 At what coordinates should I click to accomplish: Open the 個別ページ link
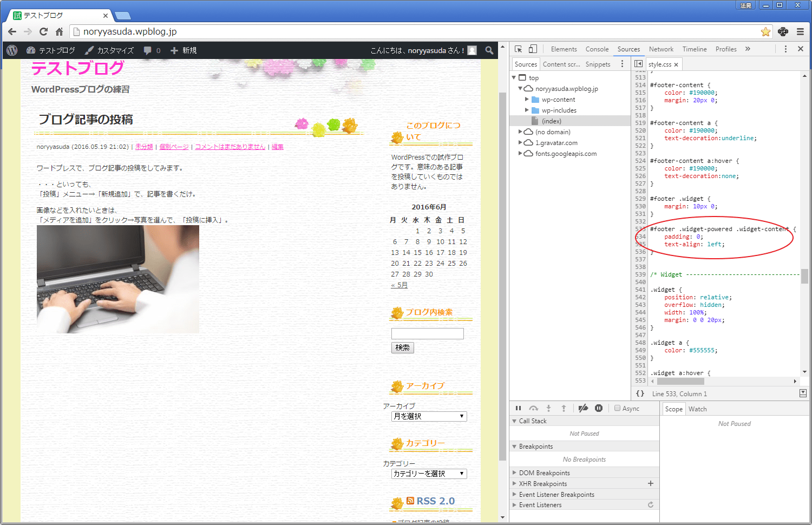point(174,147)
